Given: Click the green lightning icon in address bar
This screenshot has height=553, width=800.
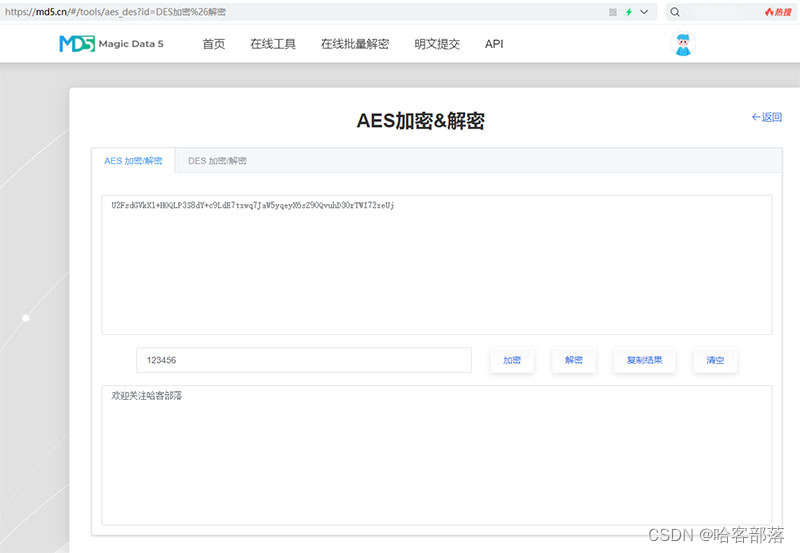Looking at the screenshot, I should (629, 12).
